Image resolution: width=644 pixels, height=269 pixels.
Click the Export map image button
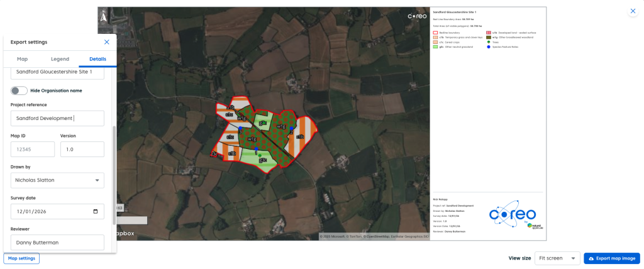coord(612,258)
